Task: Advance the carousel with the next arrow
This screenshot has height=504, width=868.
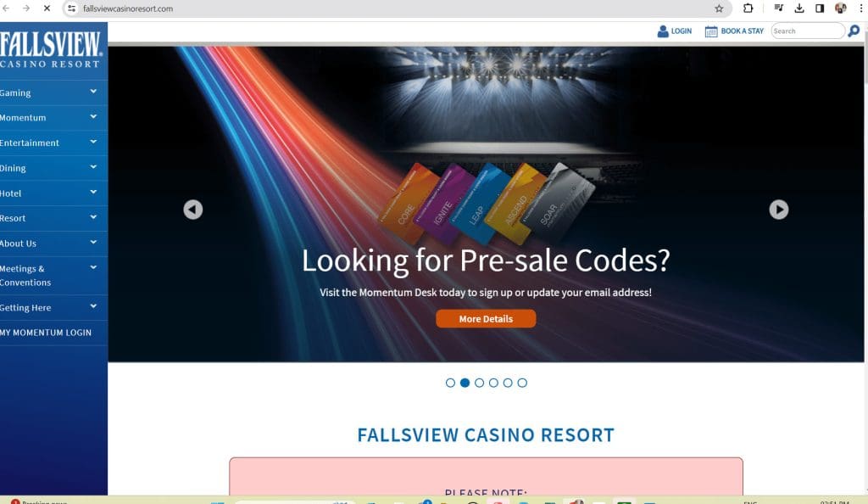Action: pos(778,210)
